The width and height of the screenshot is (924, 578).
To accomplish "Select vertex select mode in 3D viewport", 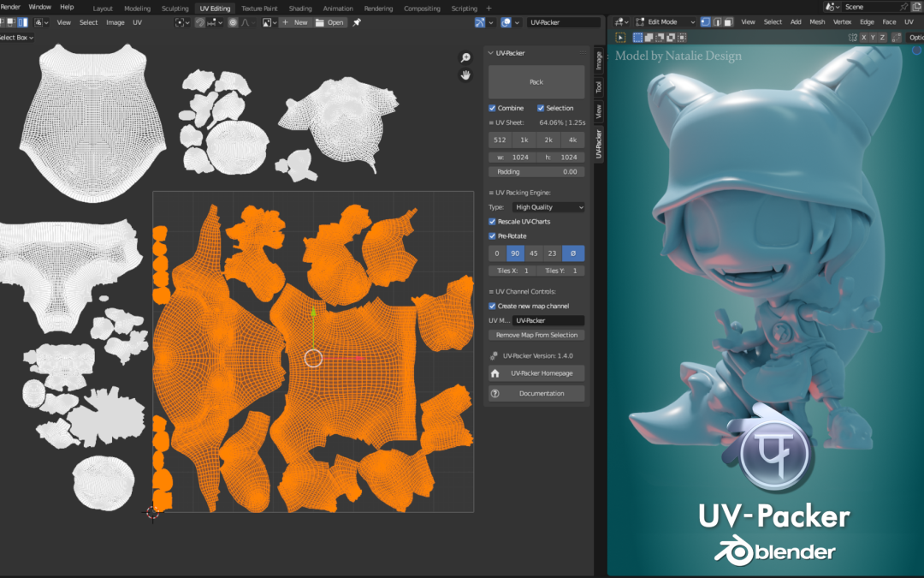I will [x=705, y=21].
